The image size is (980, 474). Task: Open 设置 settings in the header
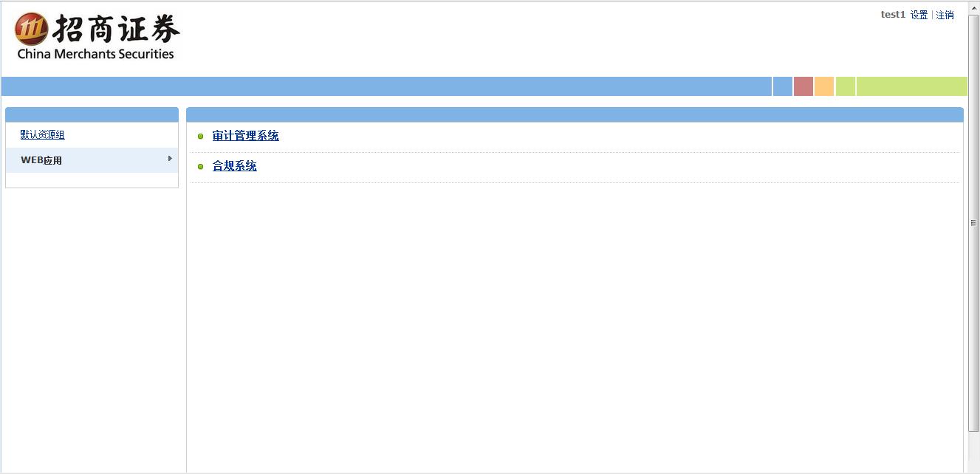[919, 15]
